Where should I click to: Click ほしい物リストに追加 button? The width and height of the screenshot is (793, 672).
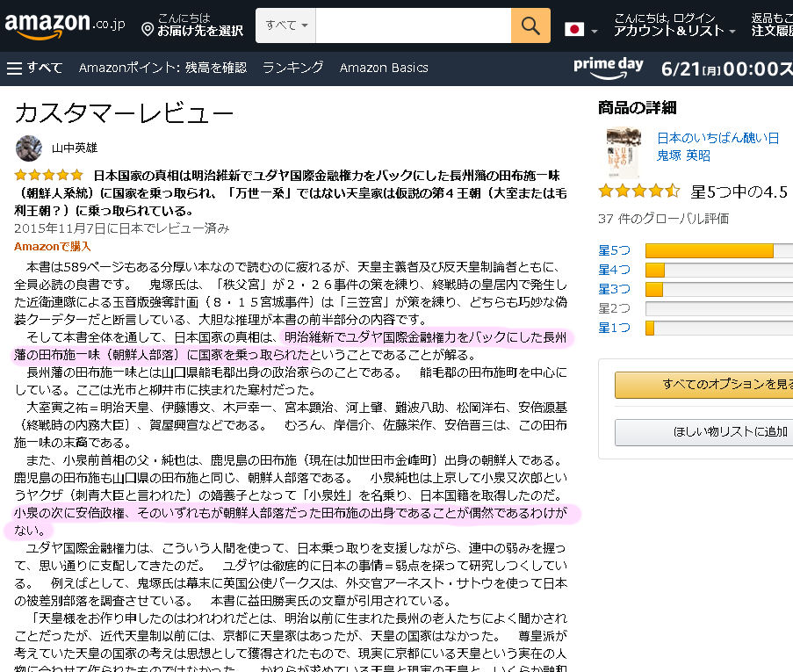click(x=704, y=432)
